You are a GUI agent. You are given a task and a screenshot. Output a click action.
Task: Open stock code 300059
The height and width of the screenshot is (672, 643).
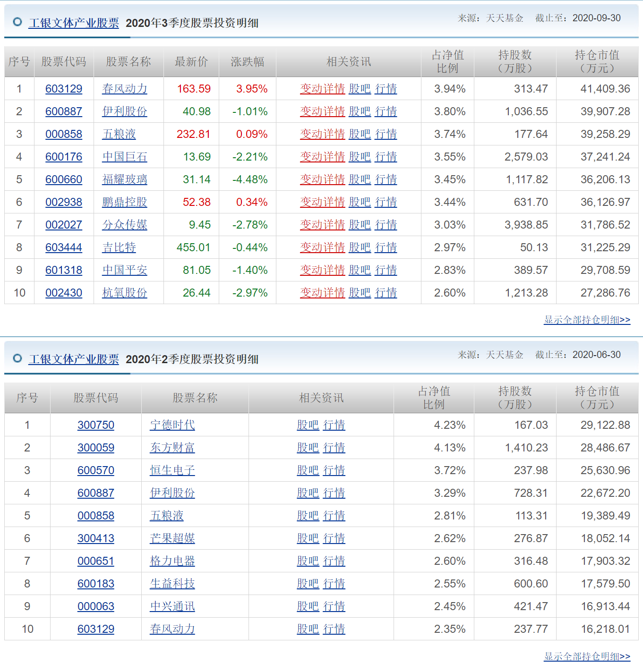click(x=96, y=448)
